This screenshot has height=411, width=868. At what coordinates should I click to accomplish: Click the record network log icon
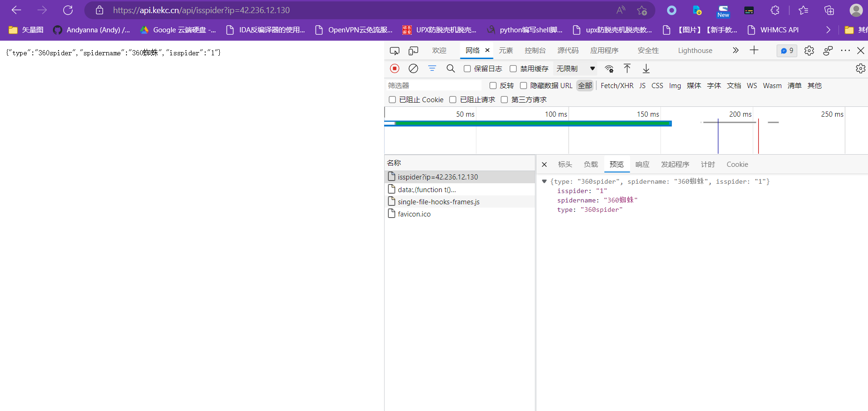(394, 68)
